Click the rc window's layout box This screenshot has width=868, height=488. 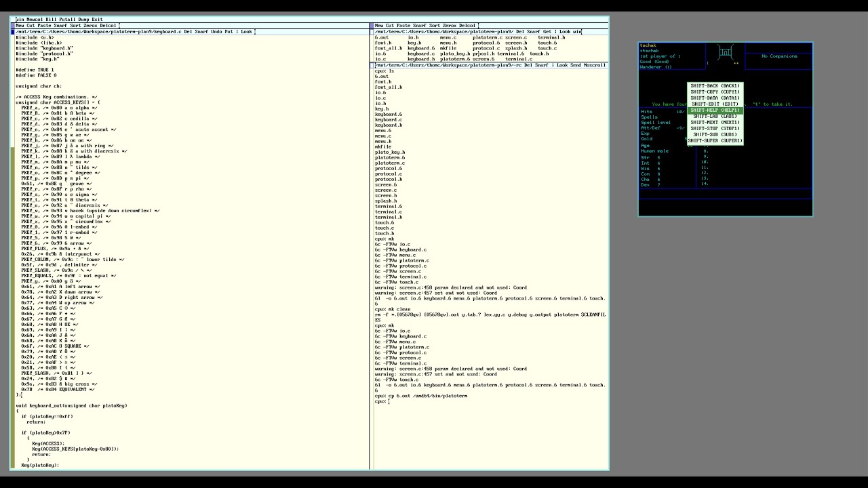click(x=372, y=65)
